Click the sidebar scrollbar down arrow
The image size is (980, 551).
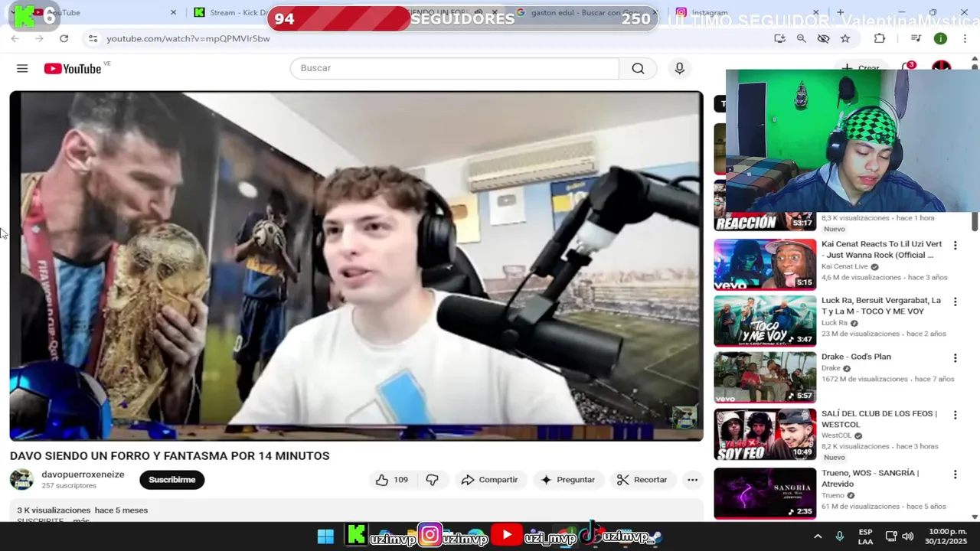[975, 517]
